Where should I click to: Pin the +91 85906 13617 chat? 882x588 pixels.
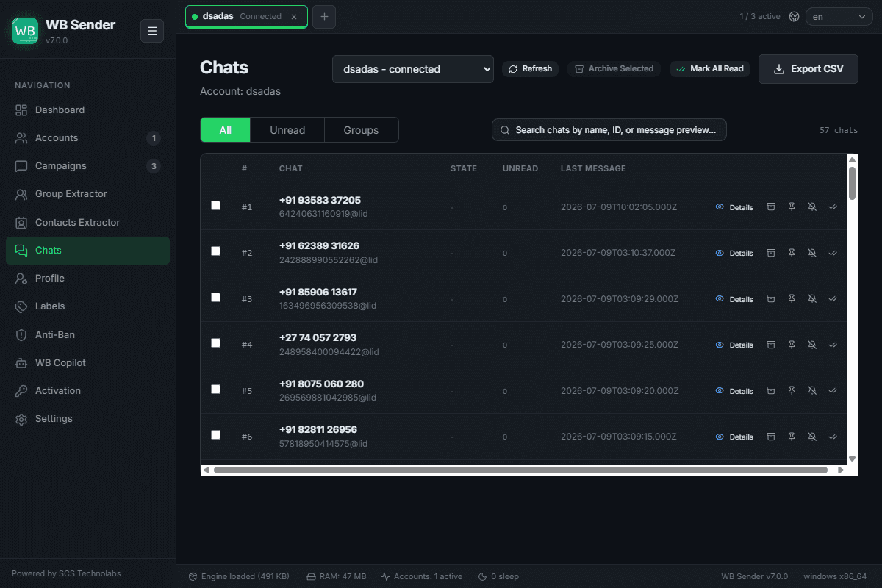(792, 299)
